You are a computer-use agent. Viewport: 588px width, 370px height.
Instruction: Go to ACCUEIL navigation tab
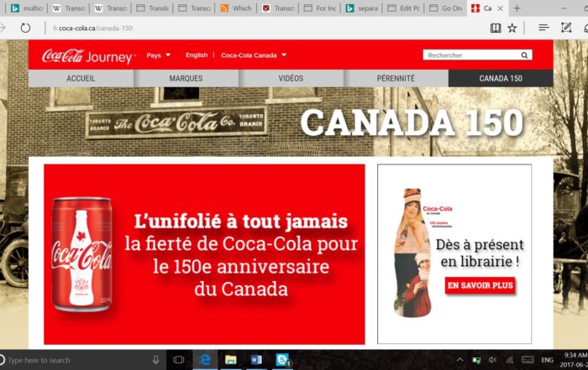click(x=81, y=78)
